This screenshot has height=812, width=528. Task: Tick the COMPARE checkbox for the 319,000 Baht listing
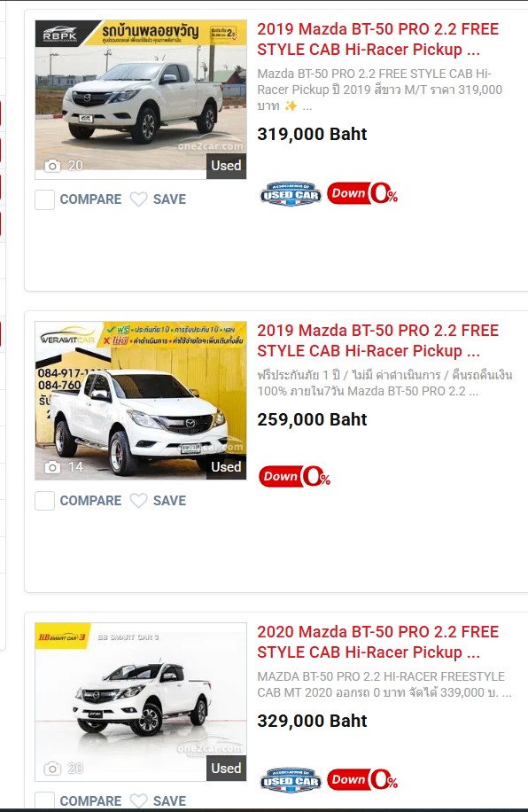(44, 199)
